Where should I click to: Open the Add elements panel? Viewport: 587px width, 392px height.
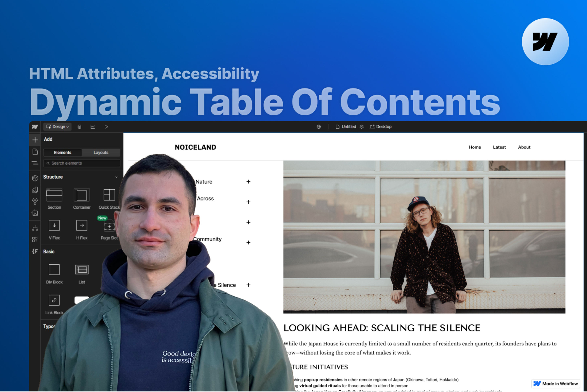point(35,140)
